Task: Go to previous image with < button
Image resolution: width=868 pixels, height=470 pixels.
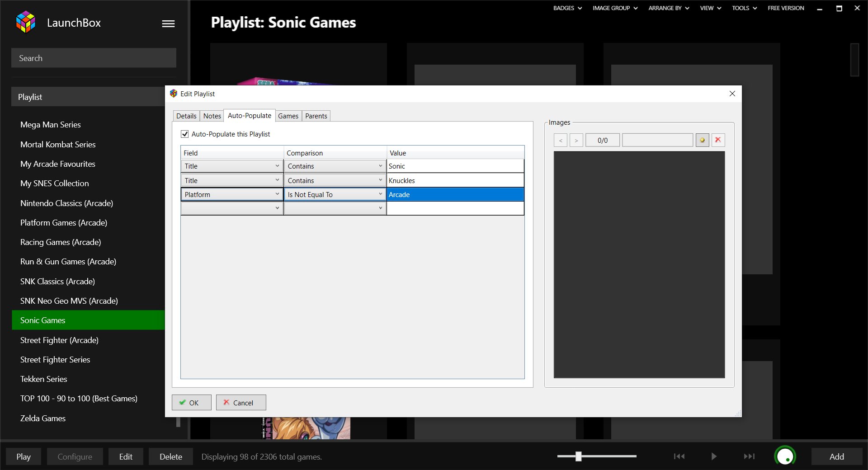Action: coord(561,140)
